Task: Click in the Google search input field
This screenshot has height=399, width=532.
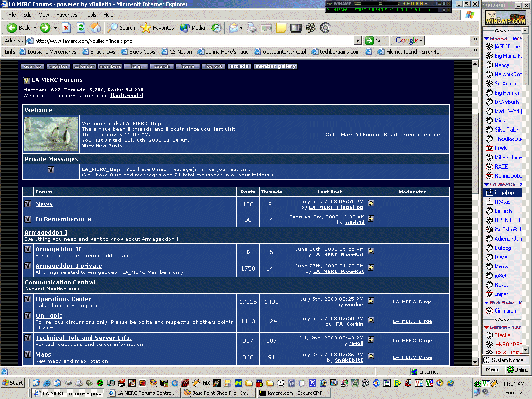Action: 446,41
